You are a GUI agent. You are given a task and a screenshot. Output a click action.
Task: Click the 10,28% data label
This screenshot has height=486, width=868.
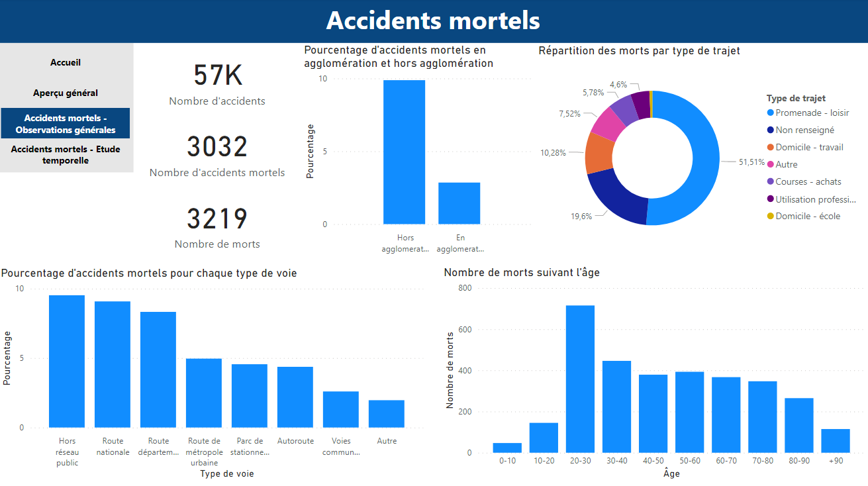click(x=553, y=153)
